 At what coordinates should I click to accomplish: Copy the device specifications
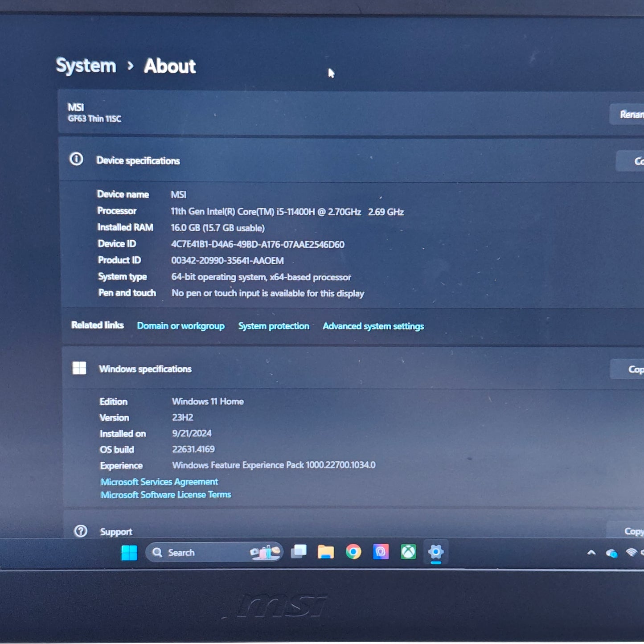click(630, 161)
